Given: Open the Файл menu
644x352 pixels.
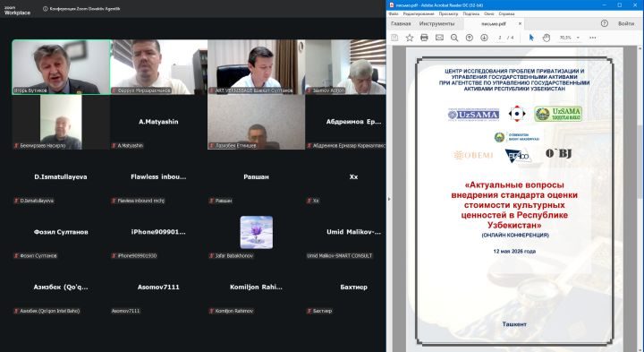Looking at the screenshot, I should click(394, 14).
